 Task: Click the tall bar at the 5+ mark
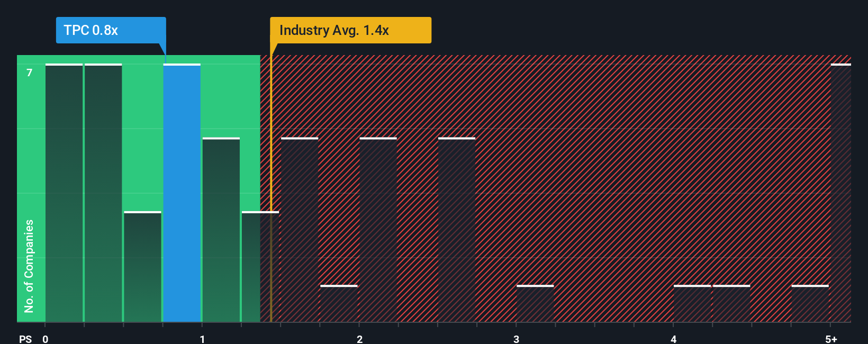(840, 193)
